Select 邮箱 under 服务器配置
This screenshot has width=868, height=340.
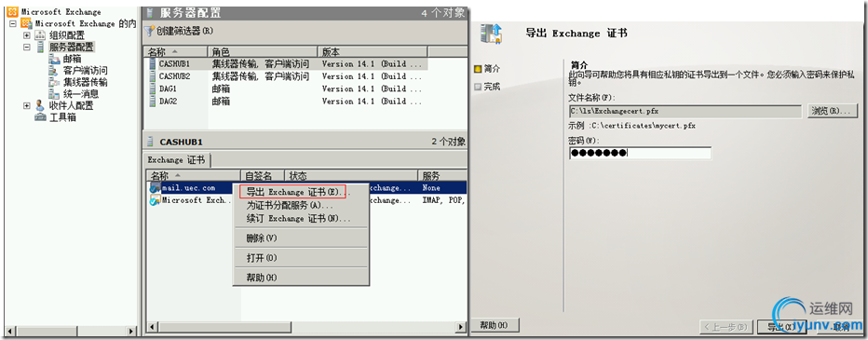click(x=72, y=59)
